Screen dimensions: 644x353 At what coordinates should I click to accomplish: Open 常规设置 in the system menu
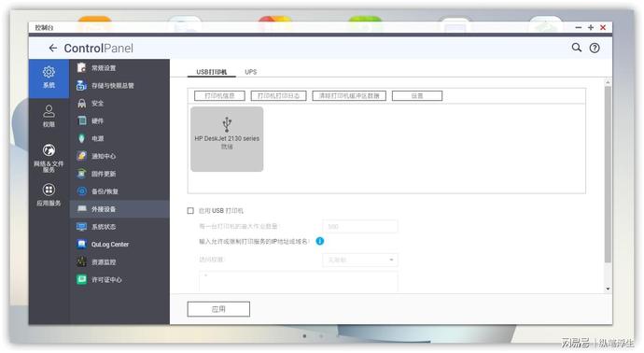[x=119, y=68]
